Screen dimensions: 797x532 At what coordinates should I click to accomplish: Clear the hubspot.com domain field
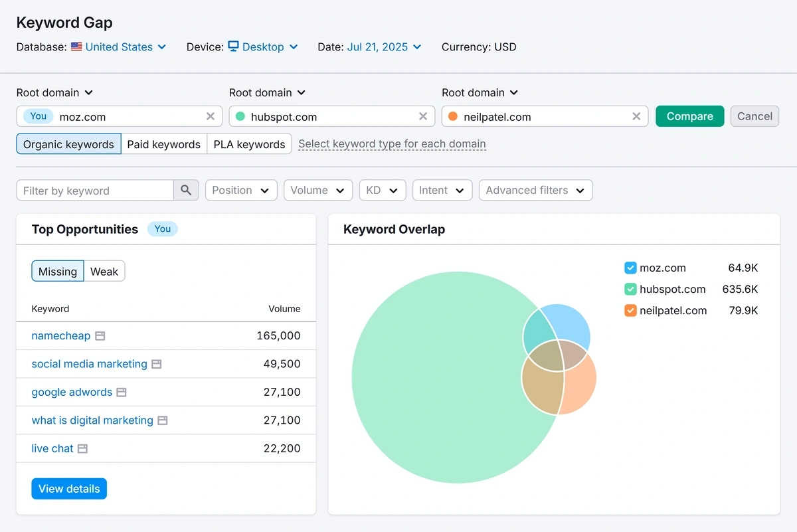423,116
